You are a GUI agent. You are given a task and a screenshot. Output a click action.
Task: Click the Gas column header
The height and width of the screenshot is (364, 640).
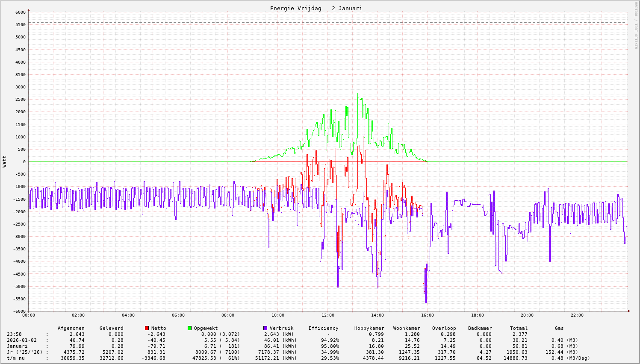pos(559,328)
